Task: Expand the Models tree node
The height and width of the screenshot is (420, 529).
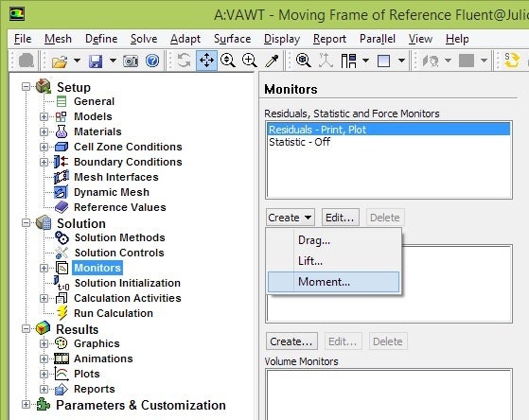Action: [44, 116]
